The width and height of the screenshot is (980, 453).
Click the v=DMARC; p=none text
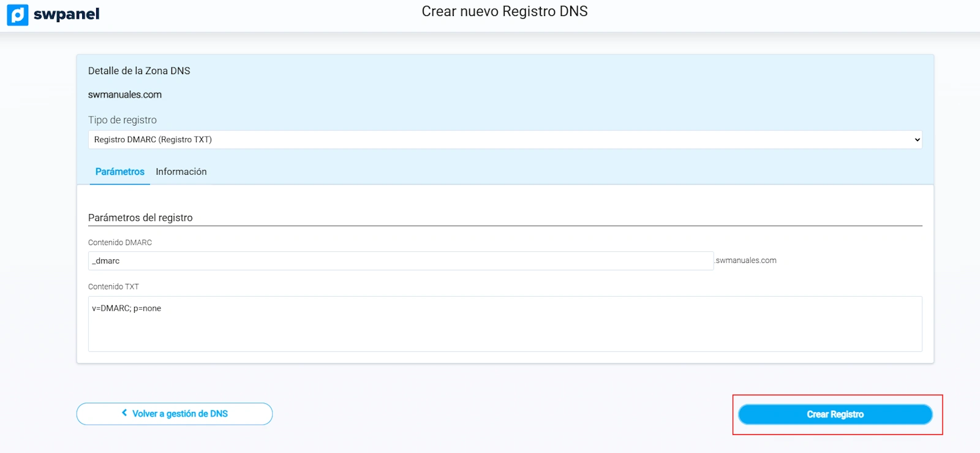[126, 308]
